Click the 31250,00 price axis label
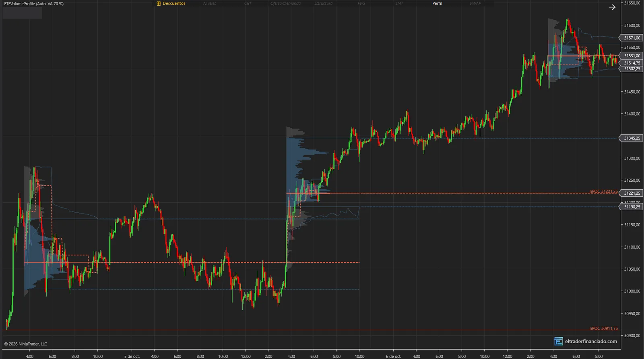 [632, 181]
